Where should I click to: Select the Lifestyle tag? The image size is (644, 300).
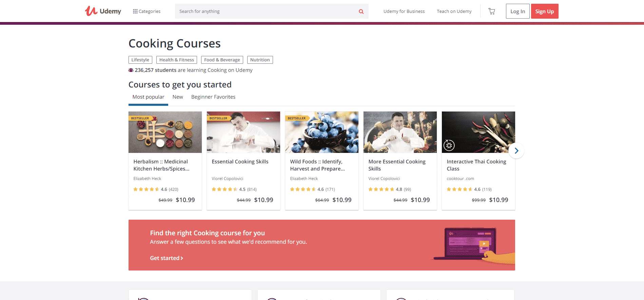pyautogui.click(x=140, y=60)
